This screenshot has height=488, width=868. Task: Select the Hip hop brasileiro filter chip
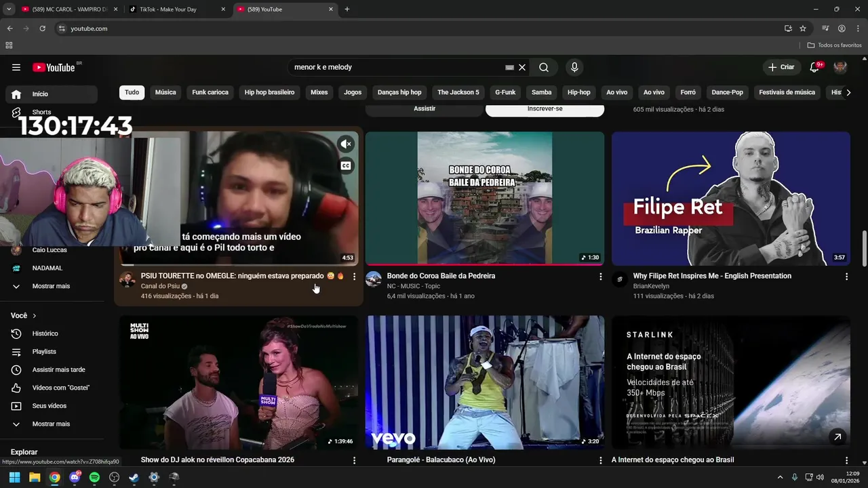[269, 92]
